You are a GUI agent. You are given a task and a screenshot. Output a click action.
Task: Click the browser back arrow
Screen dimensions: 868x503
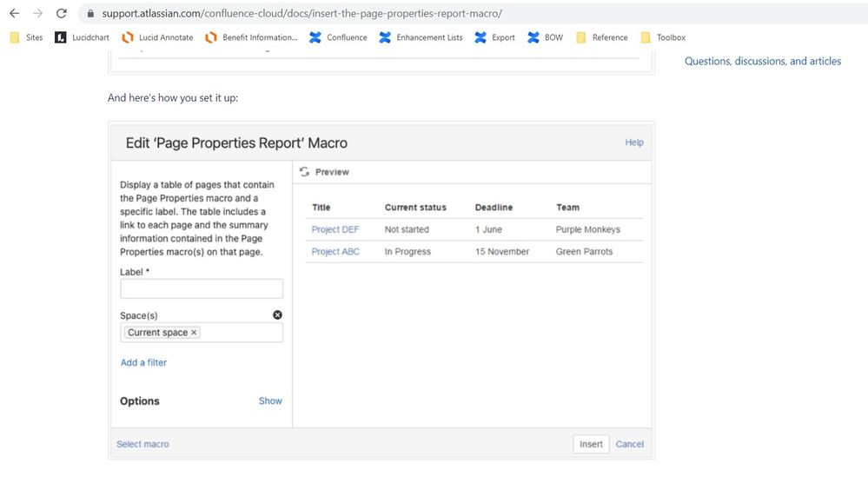click(15, 13)
